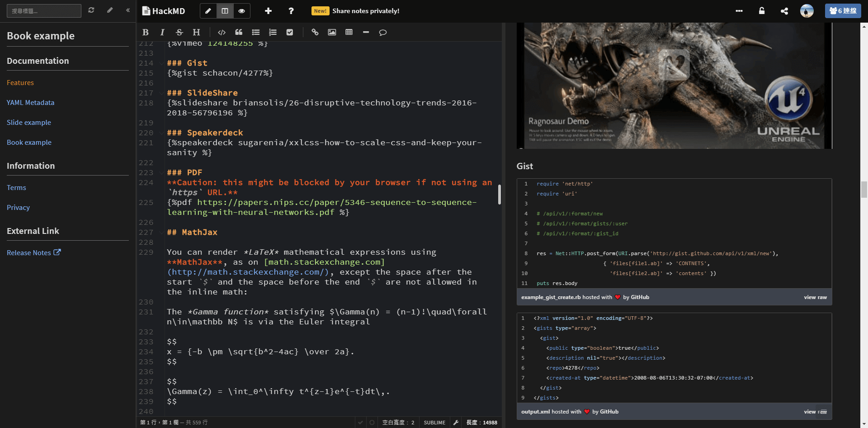Open the Terms page

[x=16, y=188]
